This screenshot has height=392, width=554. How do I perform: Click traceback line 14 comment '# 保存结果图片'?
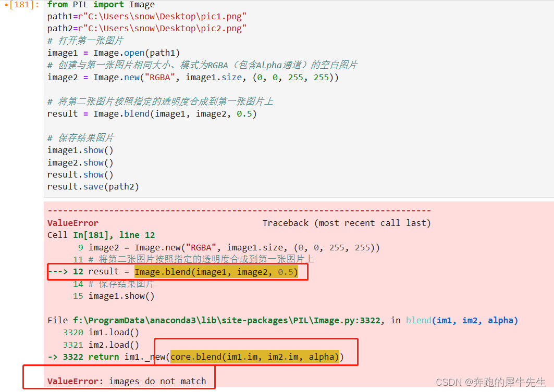[114, 284]
